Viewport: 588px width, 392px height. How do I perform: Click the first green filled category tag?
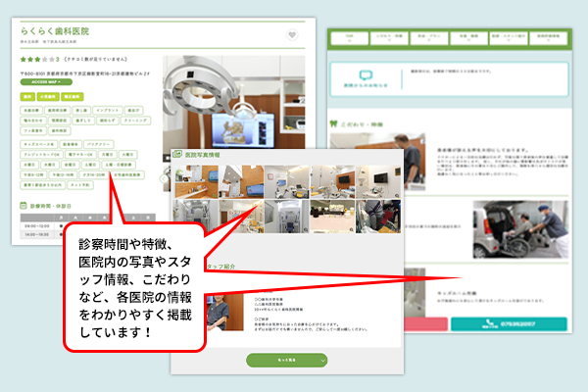27,96
